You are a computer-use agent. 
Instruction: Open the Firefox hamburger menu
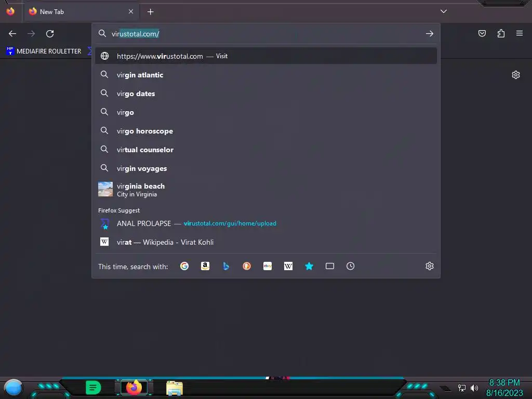click(x=520, y=33)
